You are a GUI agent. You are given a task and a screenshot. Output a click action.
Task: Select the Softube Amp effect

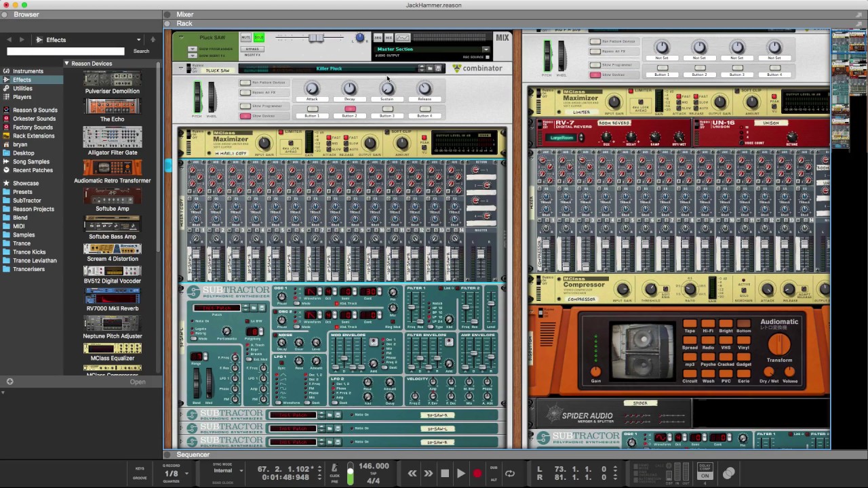point(113,196)
